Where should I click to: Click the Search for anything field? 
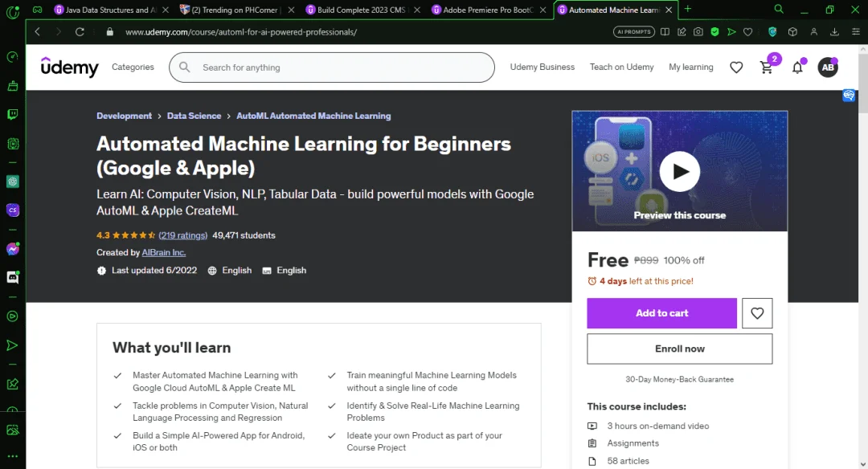[332, 67]
